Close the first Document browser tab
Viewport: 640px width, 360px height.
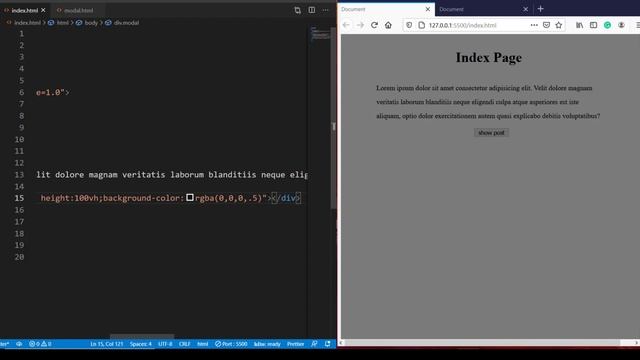[x=428, y=9]
